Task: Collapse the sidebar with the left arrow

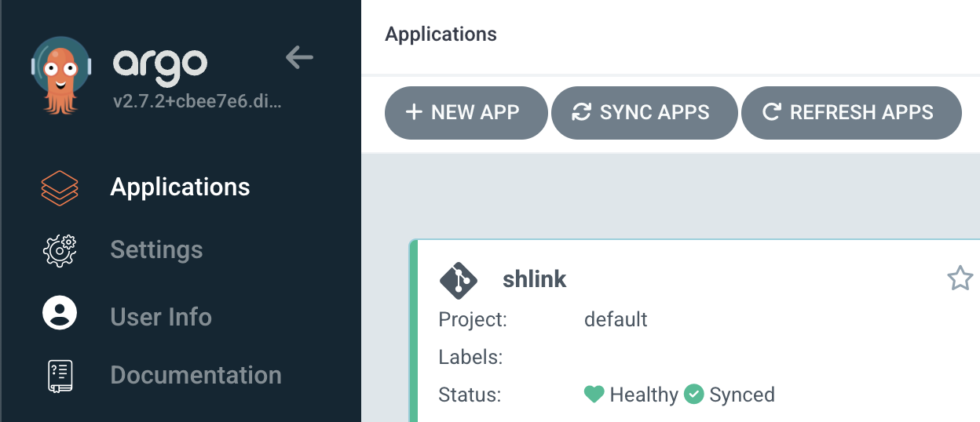Action: point(299,57)
